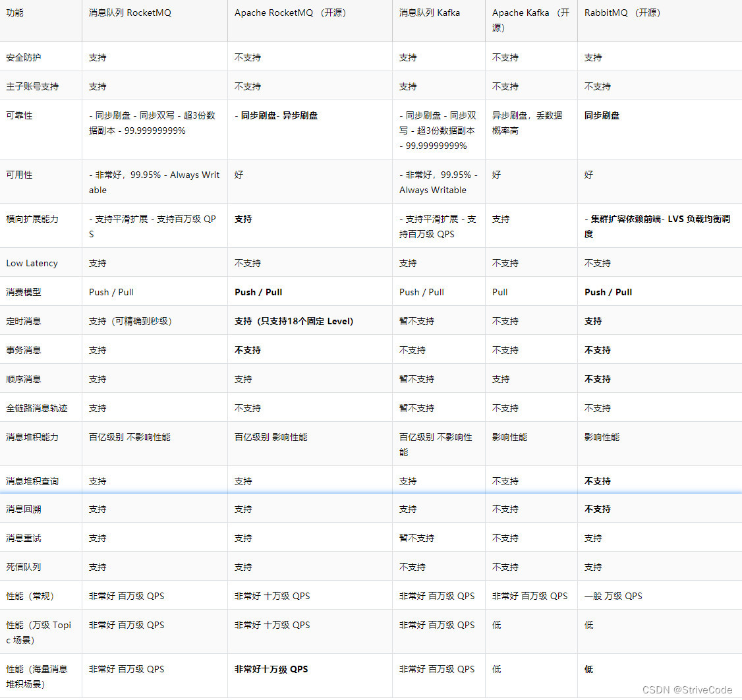Click the '全链路消息轨迹' row label
The image size is (742, 700).
point(37,408)
